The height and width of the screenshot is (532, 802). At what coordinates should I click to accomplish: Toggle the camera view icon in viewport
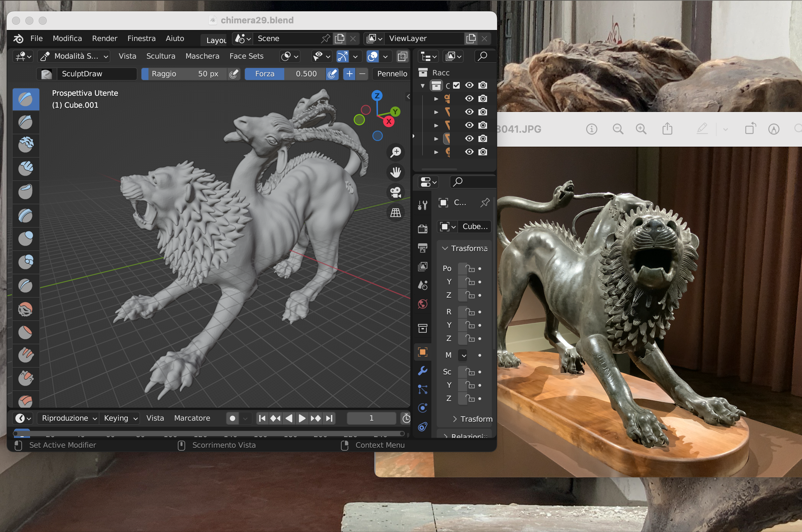coord(396,192)
